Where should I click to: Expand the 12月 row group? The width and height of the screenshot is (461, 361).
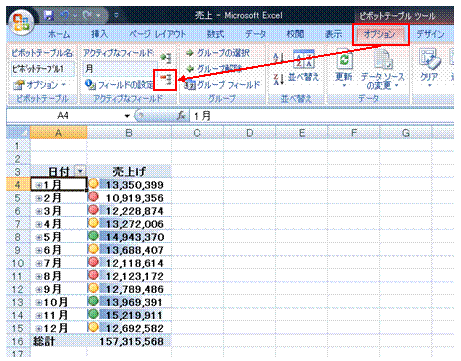coord(39,328)
